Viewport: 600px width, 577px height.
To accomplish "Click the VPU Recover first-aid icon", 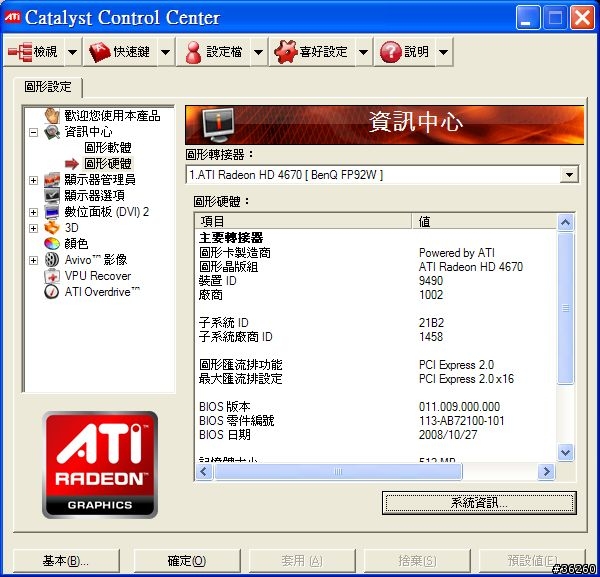I will pyautogui.click(x=52, y=275).
